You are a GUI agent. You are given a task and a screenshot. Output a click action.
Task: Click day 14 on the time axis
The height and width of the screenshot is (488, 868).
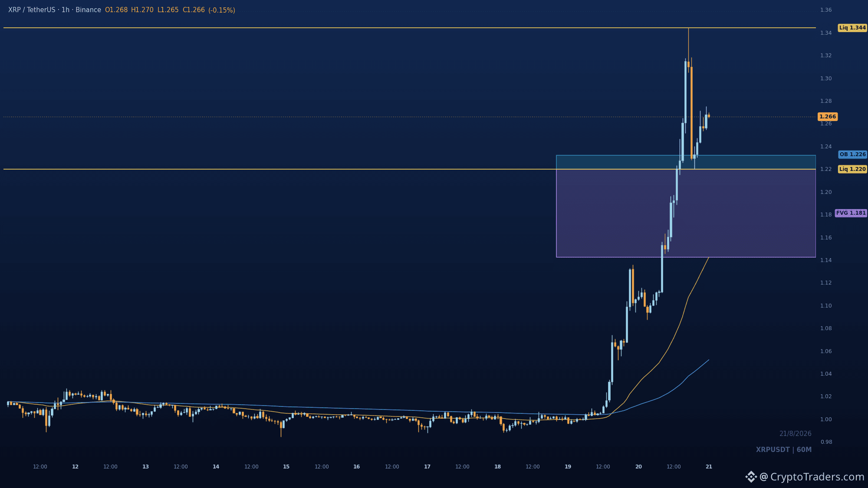coord(216,467)
